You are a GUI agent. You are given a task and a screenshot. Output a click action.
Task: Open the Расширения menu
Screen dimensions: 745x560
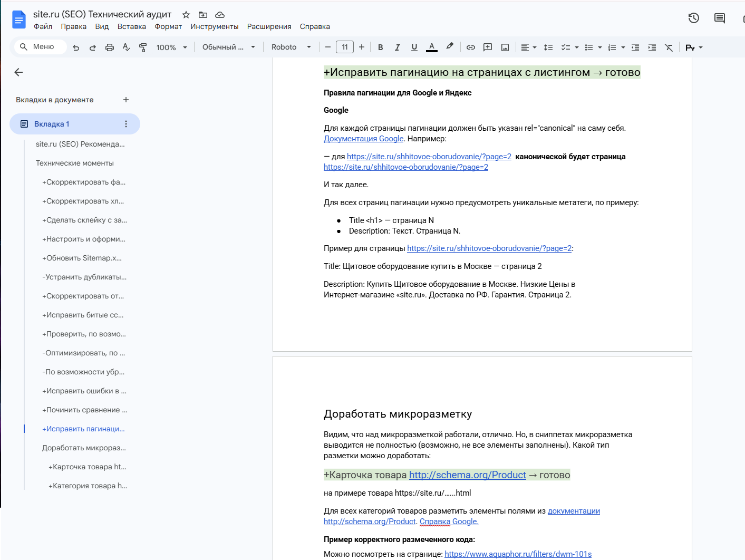tap(269, 27)
